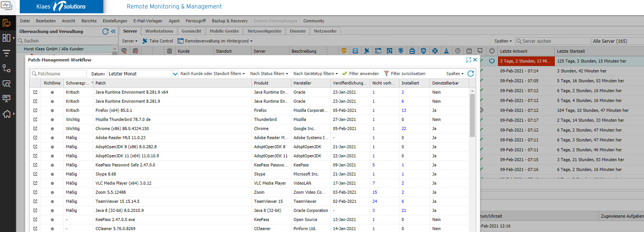
Task: Open details for Skype 8.68 patch
Action: (35, 174)
